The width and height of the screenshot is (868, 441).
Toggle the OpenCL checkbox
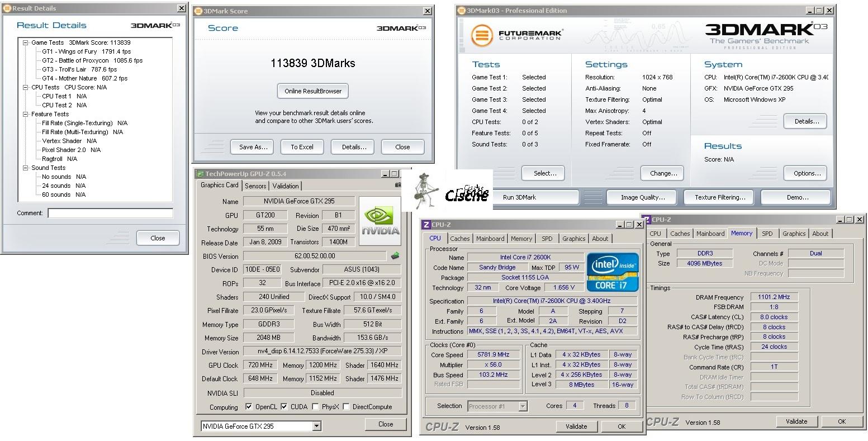click(x=249, y=407)
